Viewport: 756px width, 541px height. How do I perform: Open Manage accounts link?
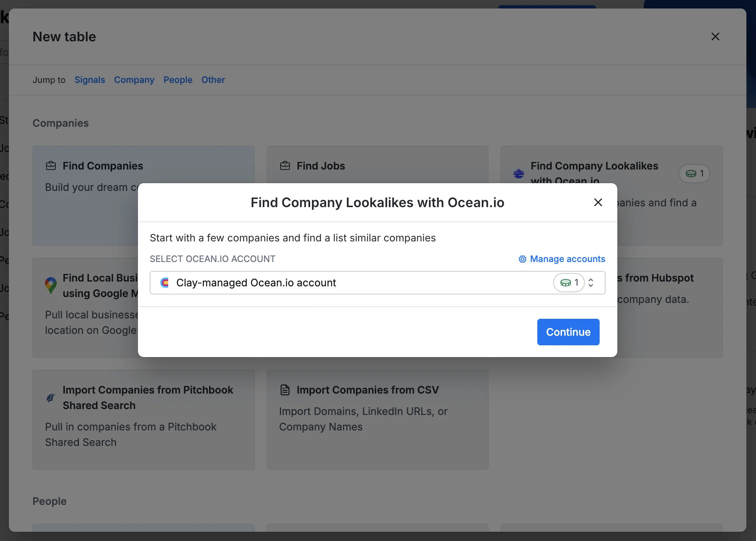(567, 259)
